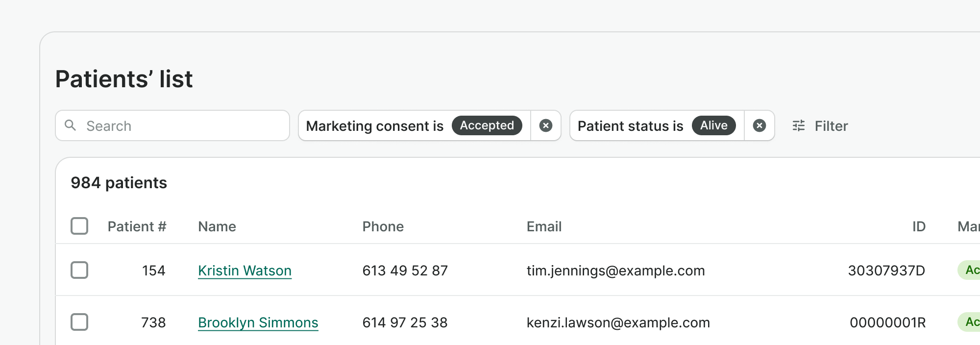Screen dimensions: 980x345
Task: Select the checkbox for Kristin Watson
Action: (79, 270)
